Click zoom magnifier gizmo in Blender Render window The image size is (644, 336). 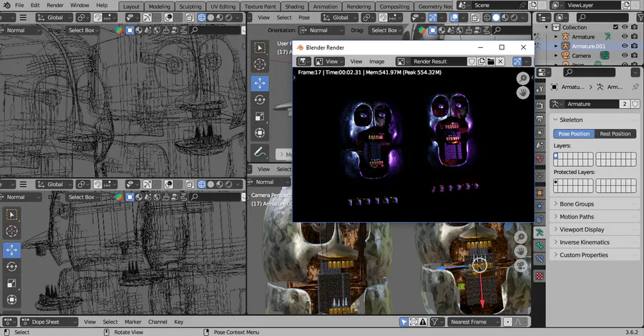tap(523, 78)
